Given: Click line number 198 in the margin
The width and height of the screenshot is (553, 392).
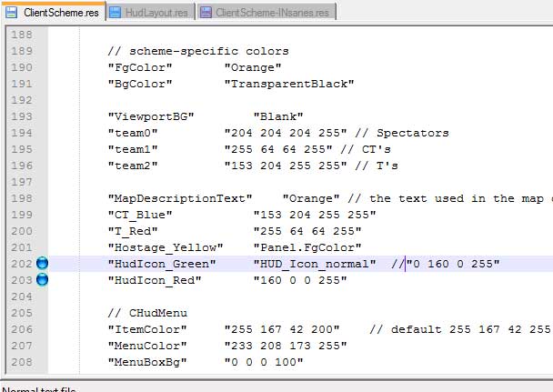Looking at the screenshot, I should tap(17, 198).
